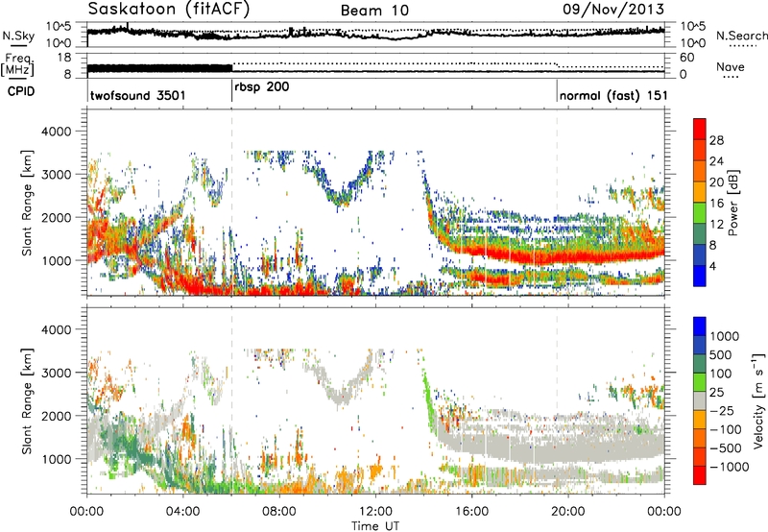768x532 pixels.
Task: Click the 'rbsp 200' CPID label
Action: [261, 87]
